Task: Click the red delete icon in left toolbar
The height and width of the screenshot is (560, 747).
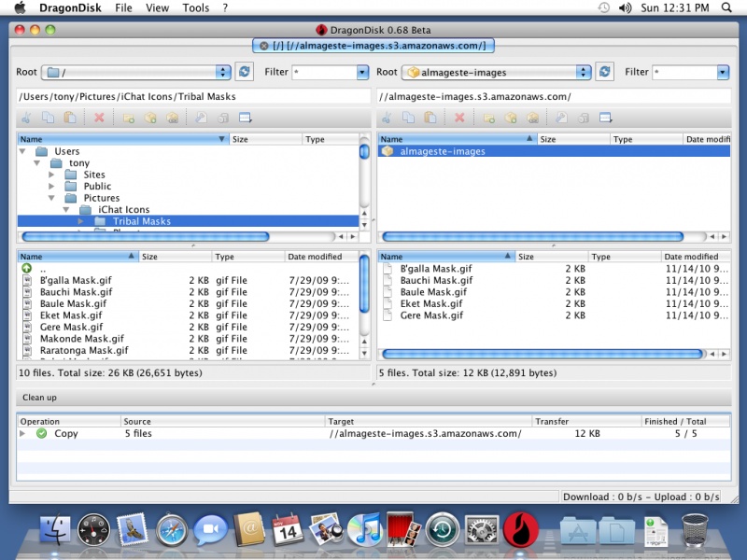Action: pos(99,118)
